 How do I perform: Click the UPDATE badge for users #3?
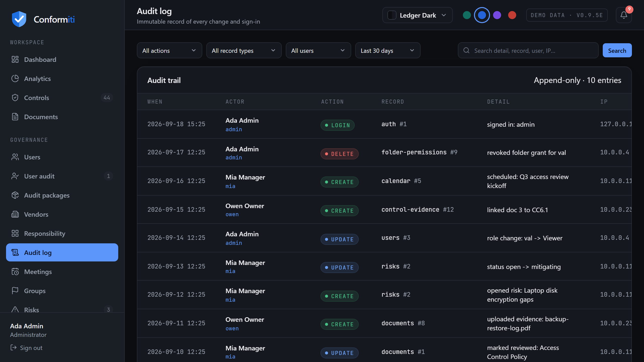pos(339,239)
